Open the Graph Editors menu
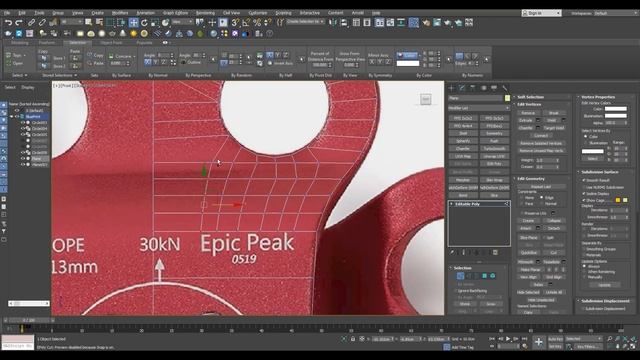Image resolution: width=640 pixels, height=360 pixels. (176, 13)
